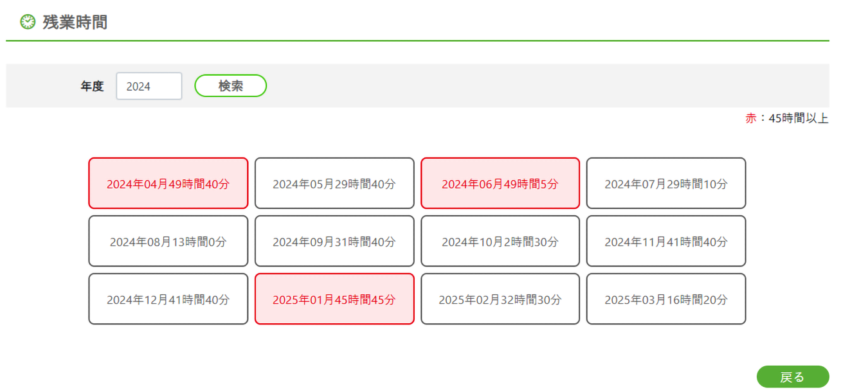Focus the 年度 year input field
The height and width of the screenshot is (390, 868).
pyautogui.click(x=149, y=86)
